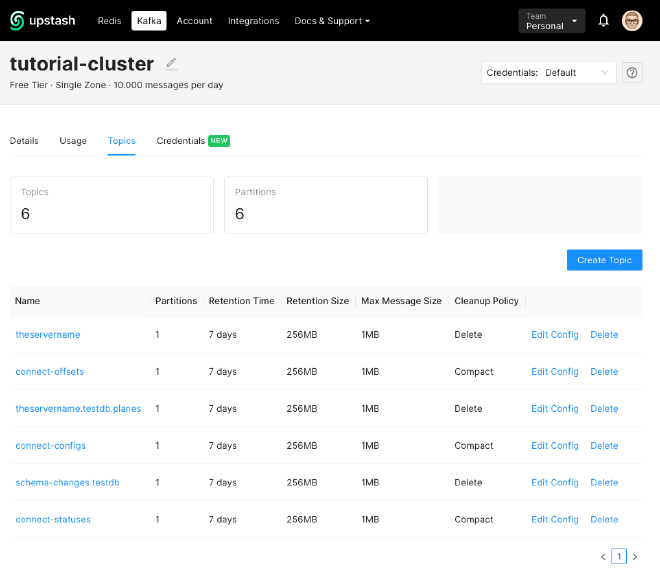Edit Config for theservername topic
Image resolution: width=660 pixels, height=579 pixels.
pos(554,335)
